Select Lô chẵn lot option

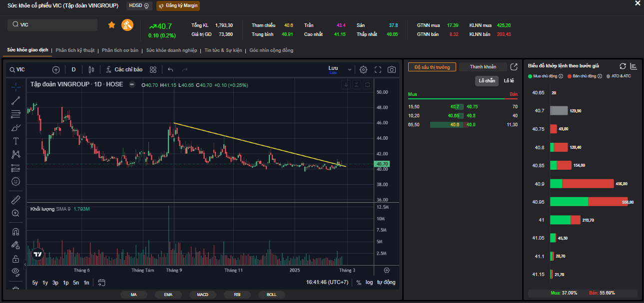487,81
